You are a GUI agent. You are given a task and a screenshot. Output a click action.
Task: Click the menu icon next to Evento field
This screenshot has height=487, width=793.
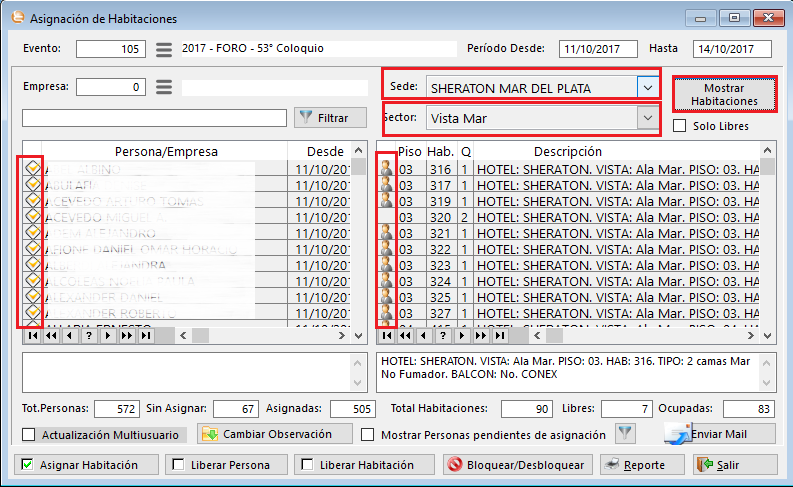click(165, 49)
